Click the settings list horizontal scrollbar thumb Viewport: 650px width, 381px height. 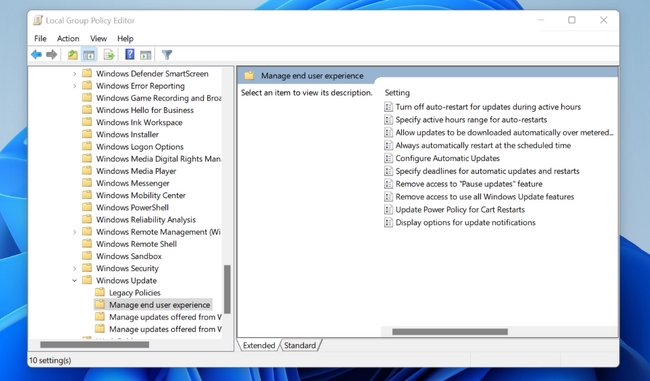450,332
